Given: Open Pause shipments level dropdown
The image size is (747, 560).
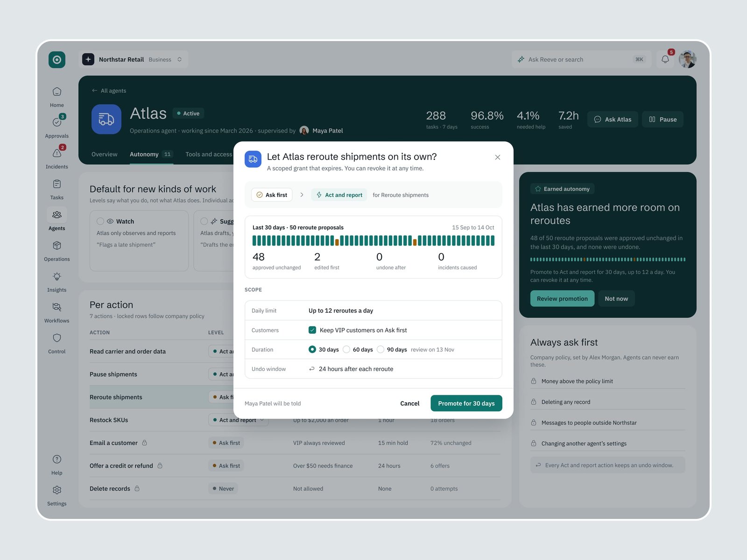Looking at the screenshot, I should click(221, 374).
